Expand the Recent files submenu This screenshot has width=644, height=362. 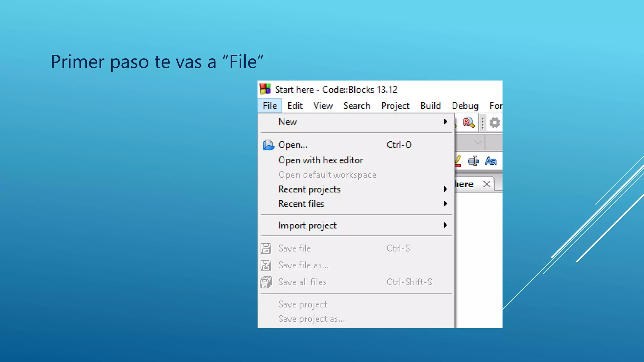tap(356, 204)
